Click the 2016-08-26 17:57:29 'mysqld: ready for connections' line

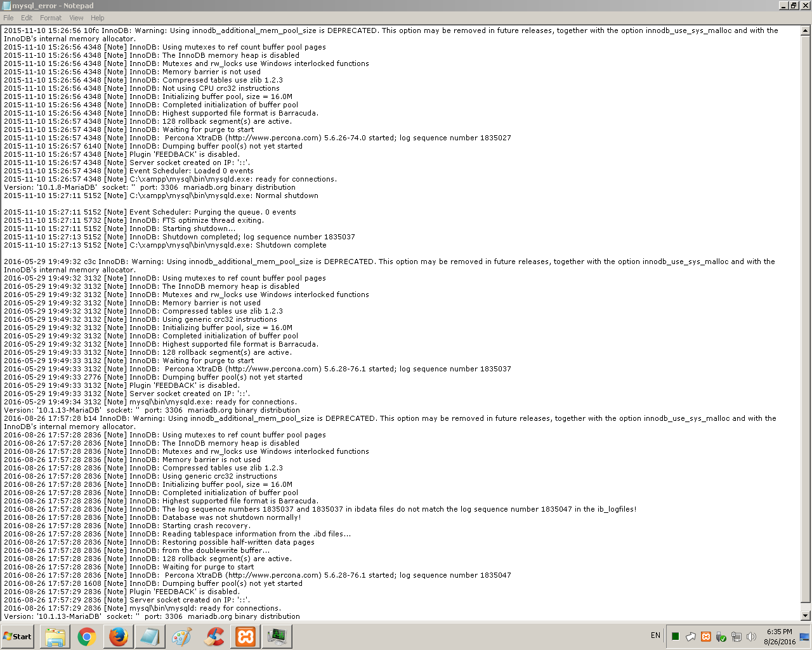[x=142, y=608]
